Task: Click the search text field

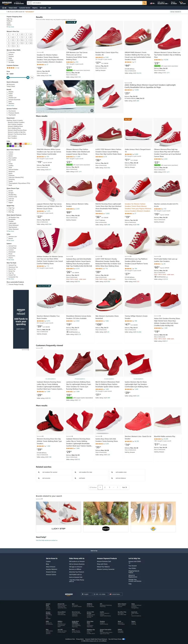Action: point(87,3)
